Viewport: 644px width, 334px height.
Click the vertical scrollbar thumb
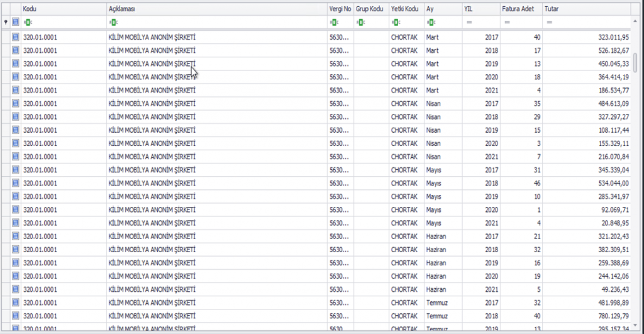pos(635,63)
